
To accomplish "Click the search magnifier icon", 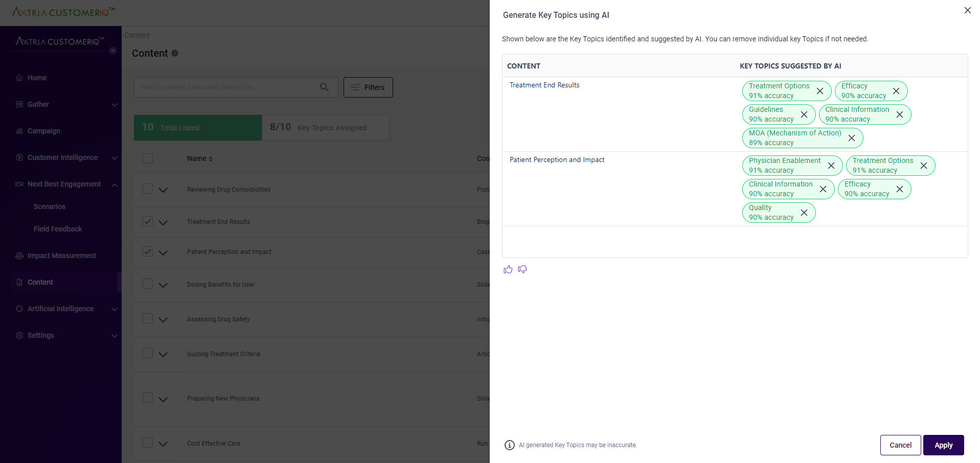I will pos(325,87).
